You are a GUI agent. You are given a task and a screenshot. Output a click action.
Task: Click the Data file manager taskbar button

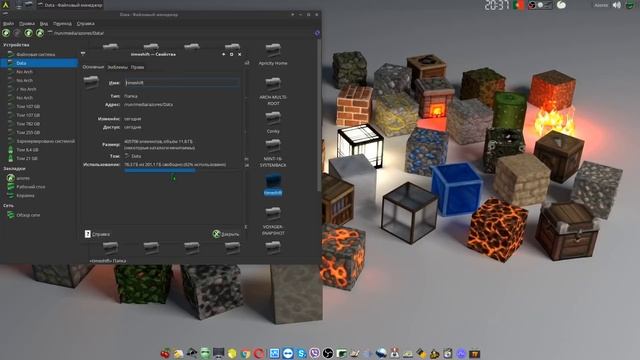[70, 5]
